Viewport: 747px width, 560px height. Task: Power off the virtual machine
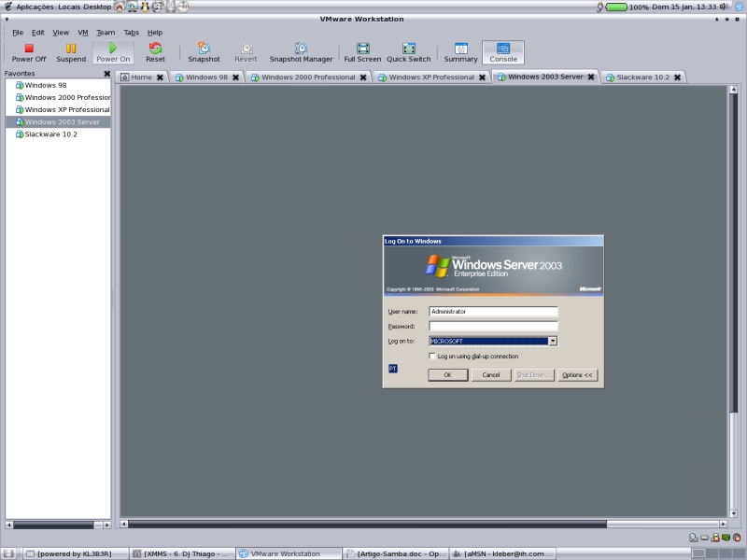[x=29, y=52]
